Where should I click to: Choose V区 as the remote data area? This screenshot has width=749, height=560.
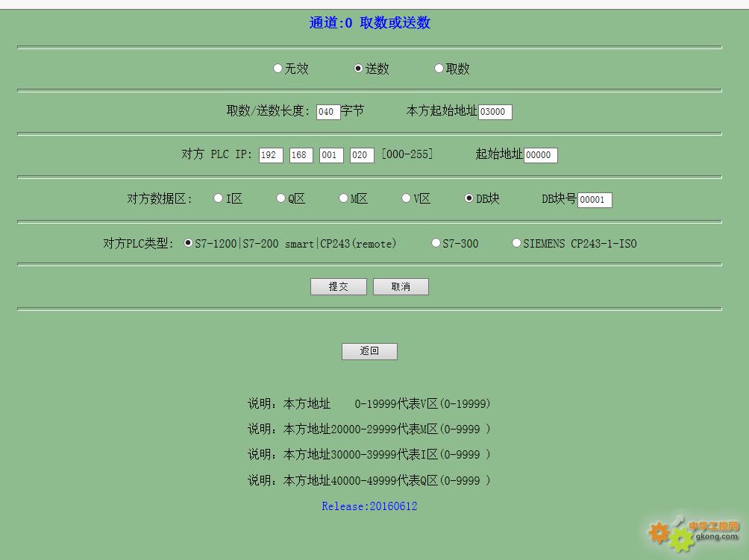coord(406,198)
